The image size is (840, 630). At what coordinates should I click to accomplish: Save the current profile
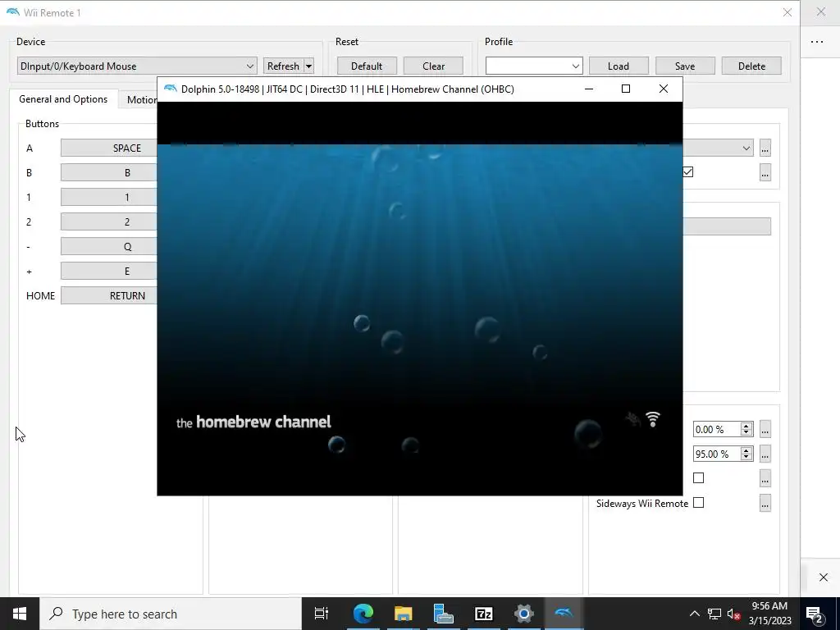click(x=685, y=66)
